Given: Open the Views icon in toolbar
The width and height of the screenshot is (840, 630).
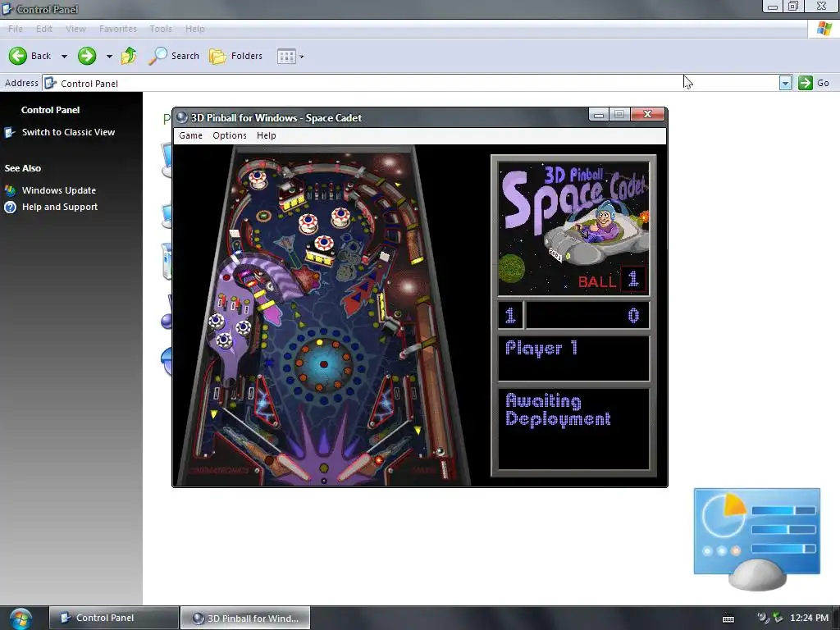Looking at the screenshot, I should pyautogui.click(x=286, y=57).
